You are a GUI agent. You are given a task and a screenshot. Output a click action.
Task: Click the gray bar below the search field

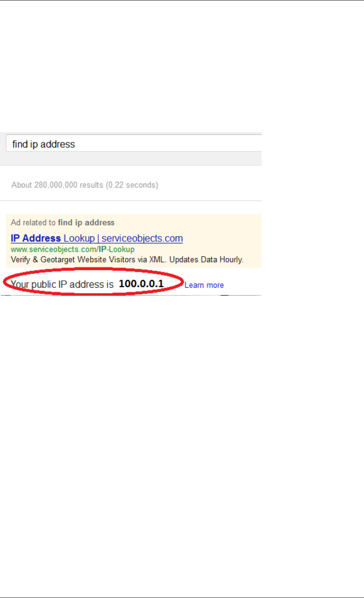131,159
